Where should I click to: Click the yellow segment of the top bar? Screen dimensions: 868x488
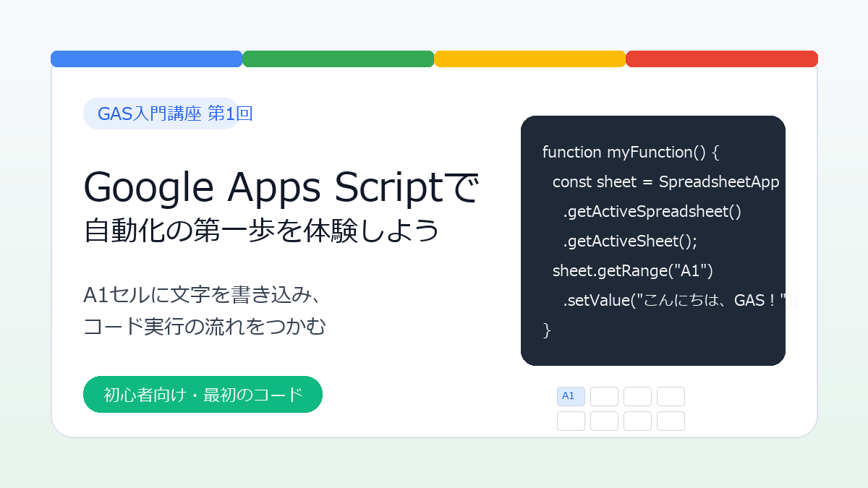click(530, 59)
